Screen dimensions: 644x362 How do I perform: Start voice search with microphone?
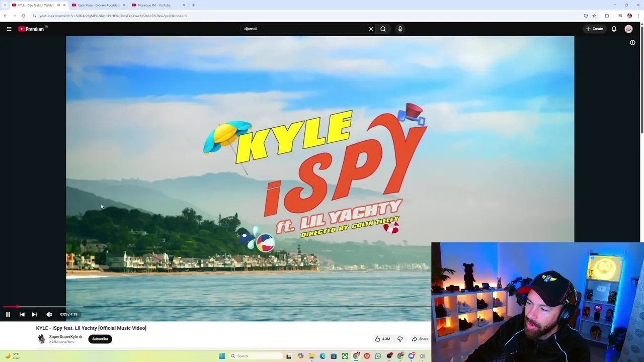(x=400, y=29)
